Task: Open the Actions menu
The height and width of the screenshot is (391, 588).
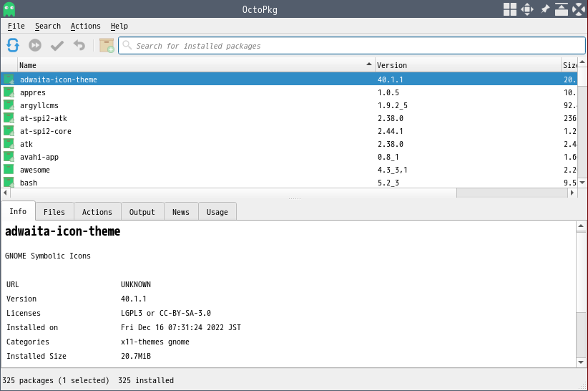Action: point(86,26)
